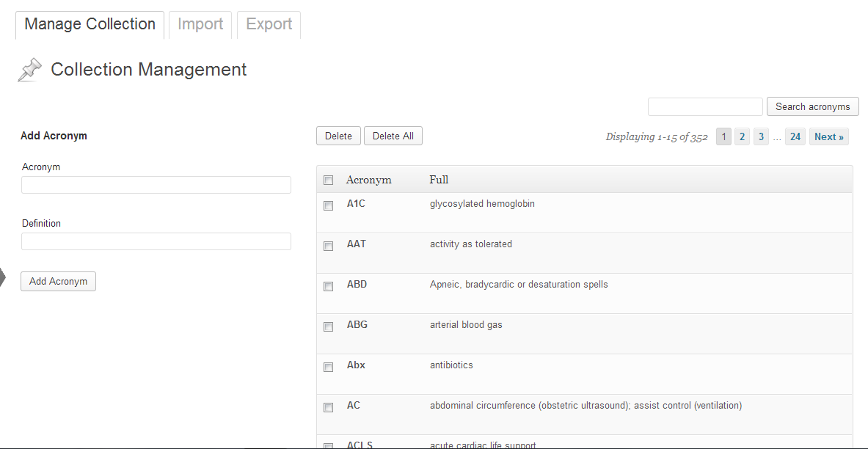This screenshot has height=449, width=868.
Task: Switch to the Import tab
Action: (200, 25)
